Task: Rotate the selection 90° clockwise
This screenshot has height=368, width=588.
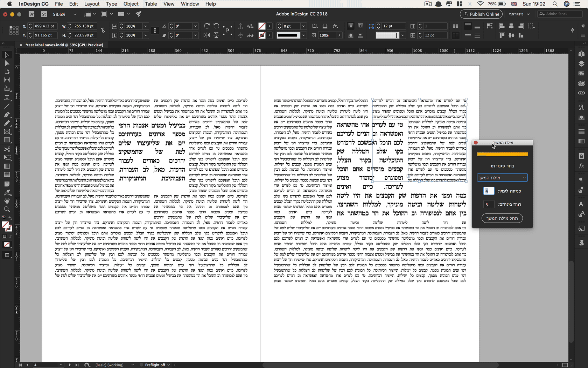Action: point(207,26)
